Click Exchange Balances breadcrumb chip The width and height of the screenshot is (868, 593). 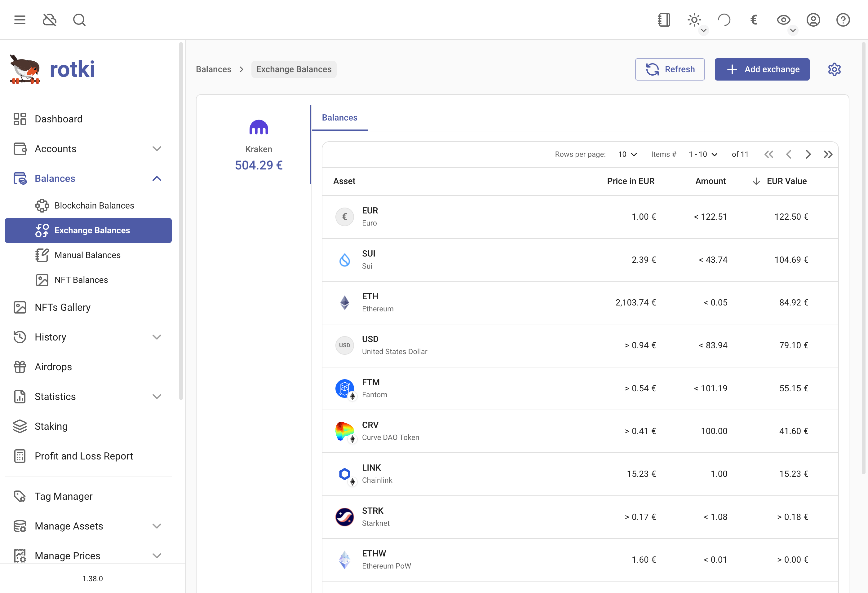(x=294, y=69)
